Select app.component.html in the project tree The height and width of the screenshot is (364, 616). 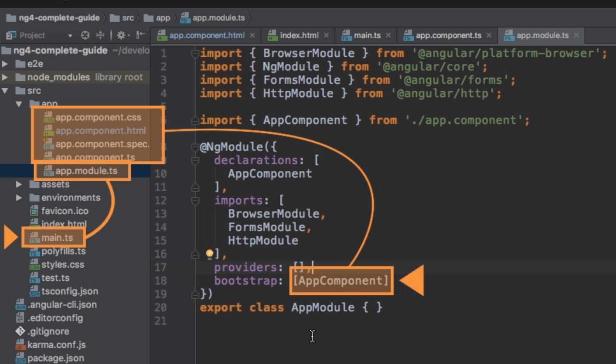pos(100,131)
